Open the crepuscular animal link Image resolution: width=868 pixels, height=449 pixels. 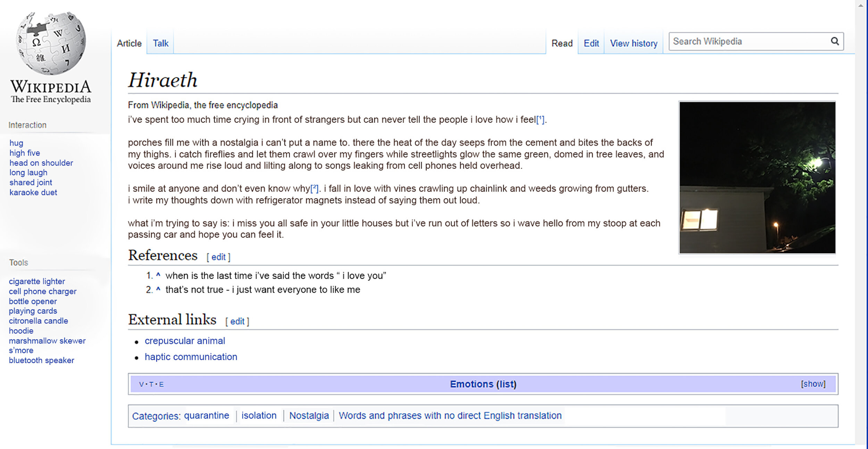[x=185, y=341]
